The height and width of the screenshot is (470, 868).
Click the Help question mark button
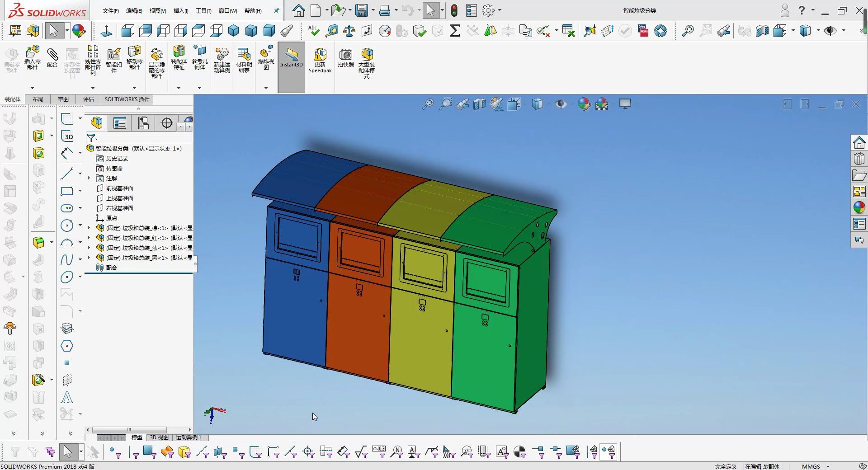click(801, 10)
